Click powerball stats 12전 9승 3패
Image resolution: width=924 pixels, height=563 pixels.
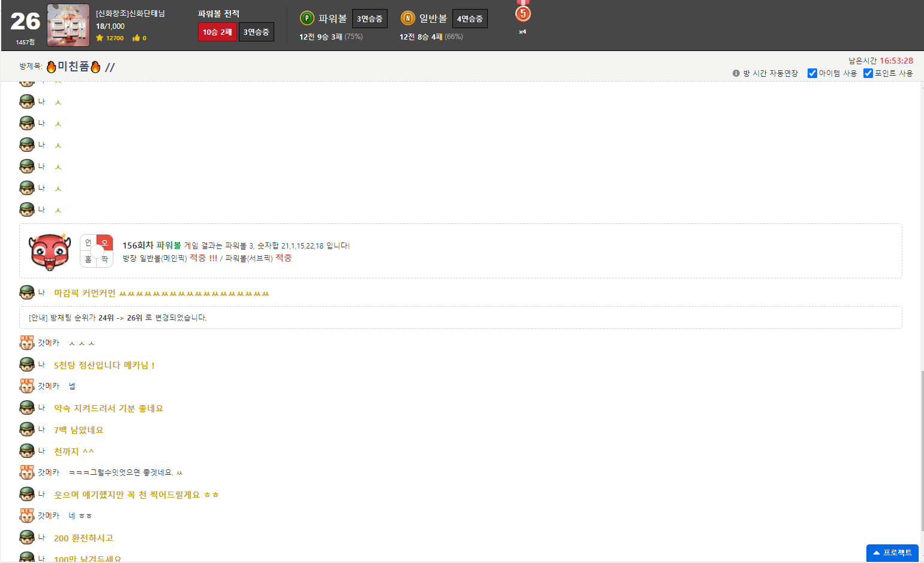[321, 37]
